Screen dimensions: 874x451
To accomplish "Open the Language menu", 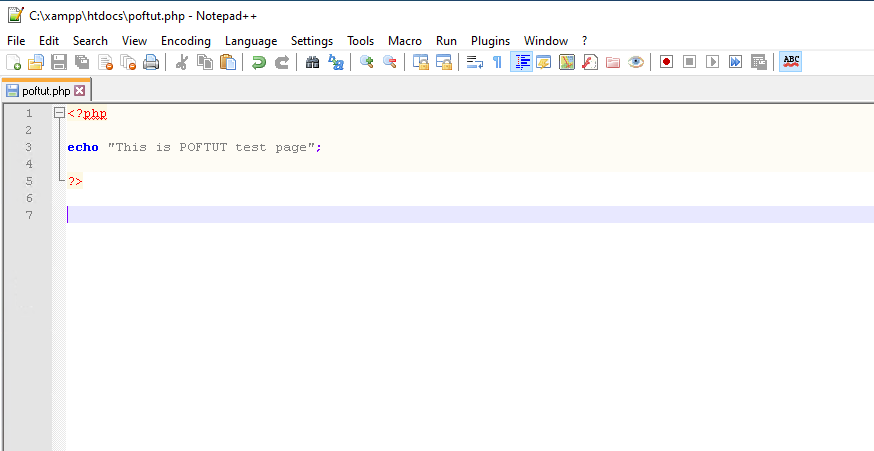I will 251,41.
